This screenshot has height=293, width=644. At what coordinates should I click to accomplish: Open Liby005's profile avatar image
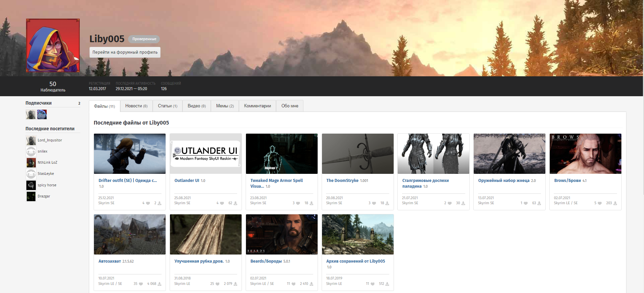[53, 45]
